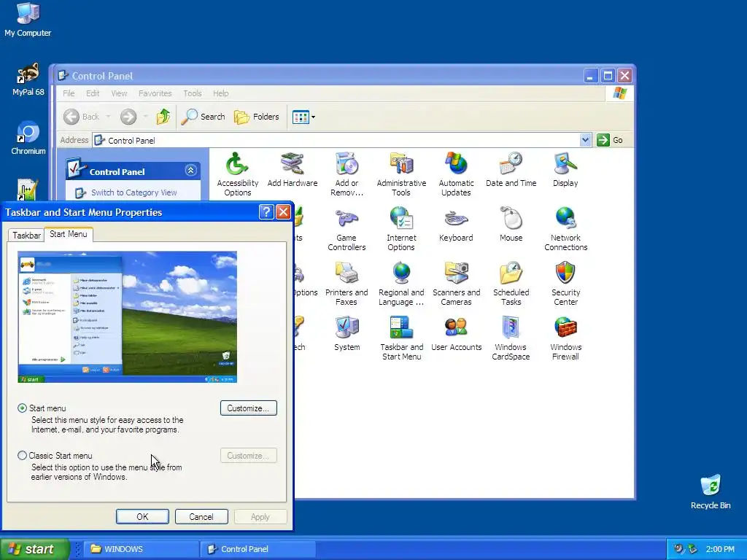Click the Recycle Bin desktop icon
This screenshot has width=747, height=560.
coord(711,492)
